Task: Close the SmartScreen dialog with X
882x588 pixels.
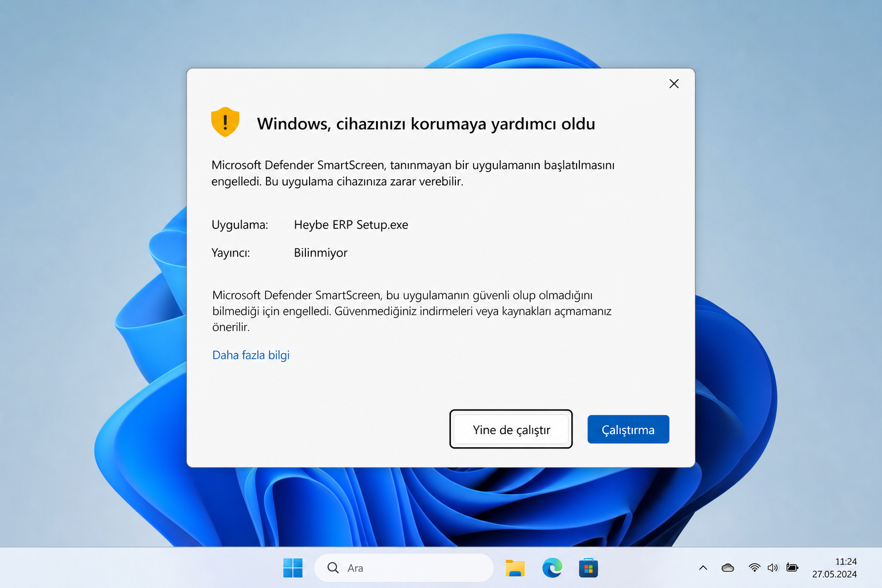Action: tap(674, 84)
